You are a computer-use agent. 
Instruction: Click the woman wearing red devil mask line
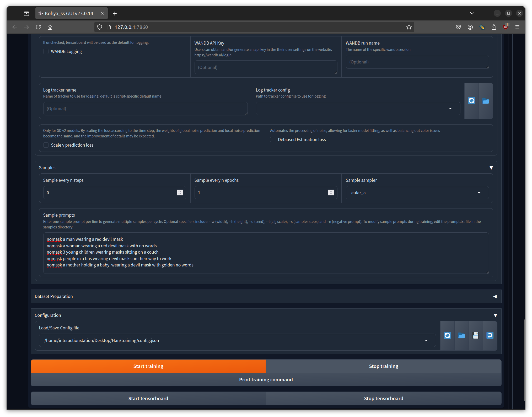coord(102,246)
